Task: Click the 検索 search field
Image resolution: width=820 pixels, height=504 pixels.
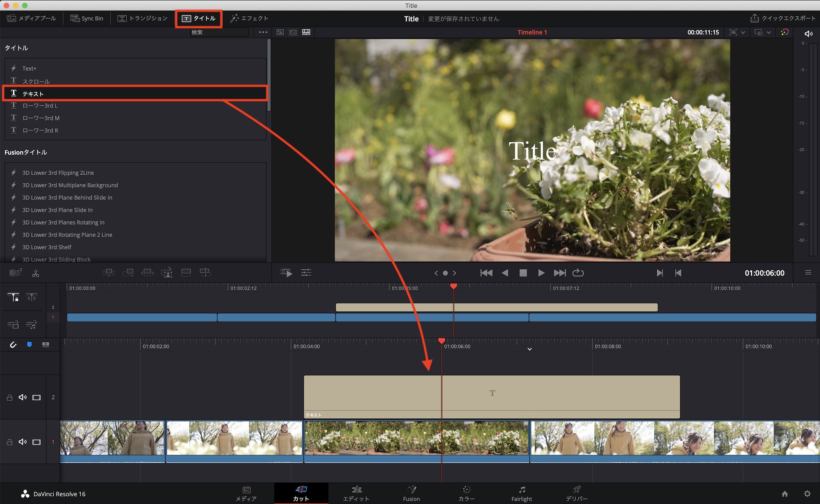Action: point(219,32)
